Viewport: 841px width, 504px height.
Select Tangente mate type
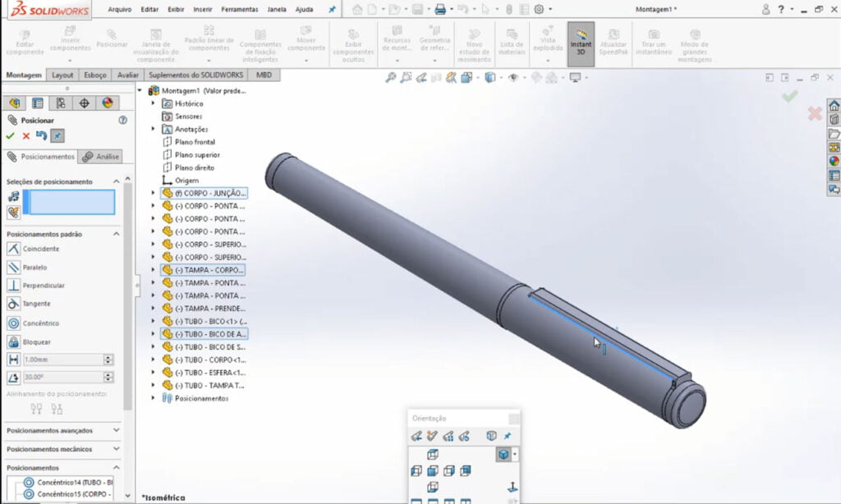click(29, 304)
